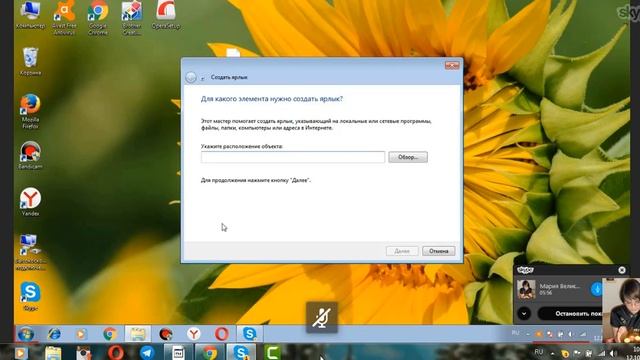Click the Отмена cancel button
Viewport: 640px width, 360px height.
[x=438, y=251]
